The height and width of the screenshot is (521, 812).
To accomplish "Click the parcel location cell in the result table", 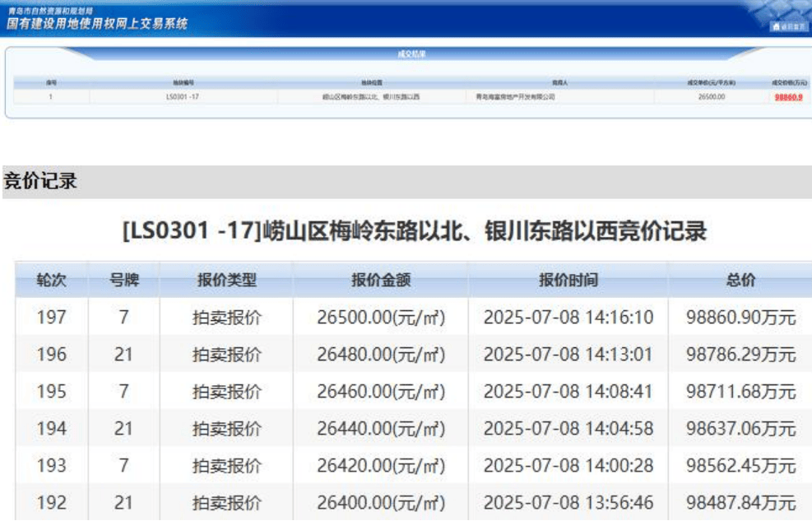I will coord(371,97).
